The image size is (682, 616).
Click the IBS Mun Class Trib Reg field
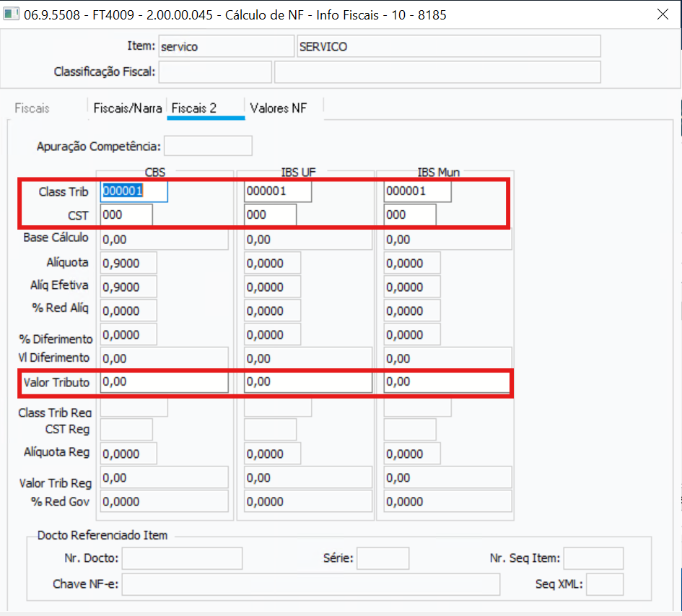pos(418,407)
